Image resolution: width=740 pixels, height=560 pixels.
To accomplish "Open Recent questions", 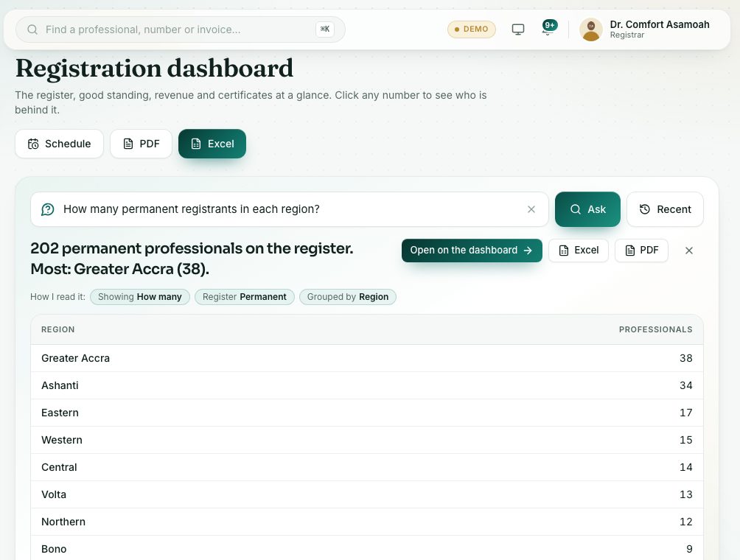I will (665, 209).
